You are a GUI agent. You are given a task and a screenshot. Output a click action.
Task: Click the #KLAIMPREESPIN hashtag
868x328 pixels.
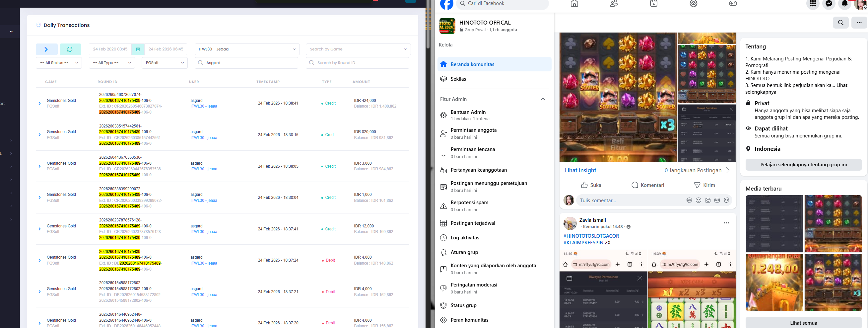(583, 243)
